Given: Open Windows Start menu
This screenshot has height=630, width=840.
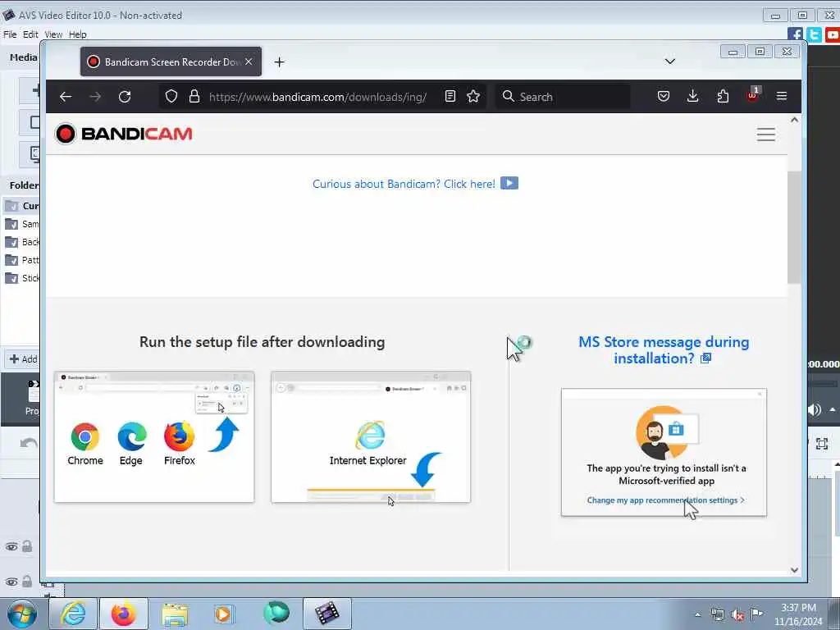Looking at the screenshot, I should pyautogui.click(x=22, y=614).
